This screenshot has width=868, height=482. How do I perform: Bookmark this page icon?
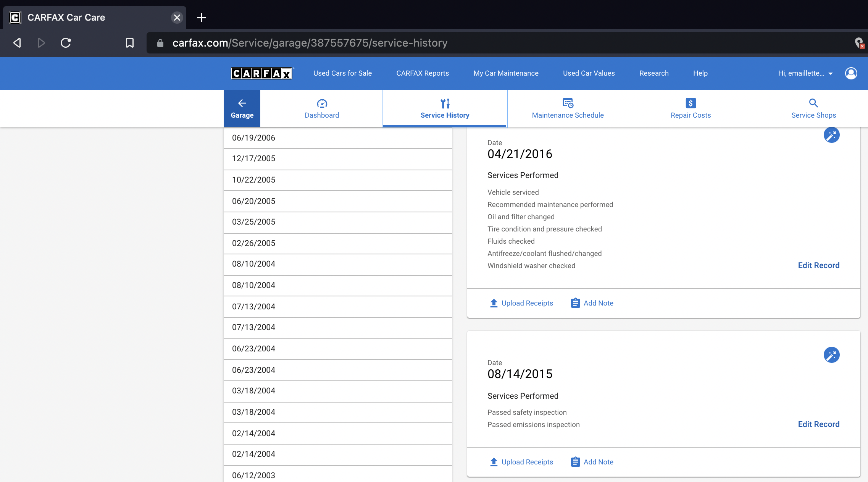[130, 43]
